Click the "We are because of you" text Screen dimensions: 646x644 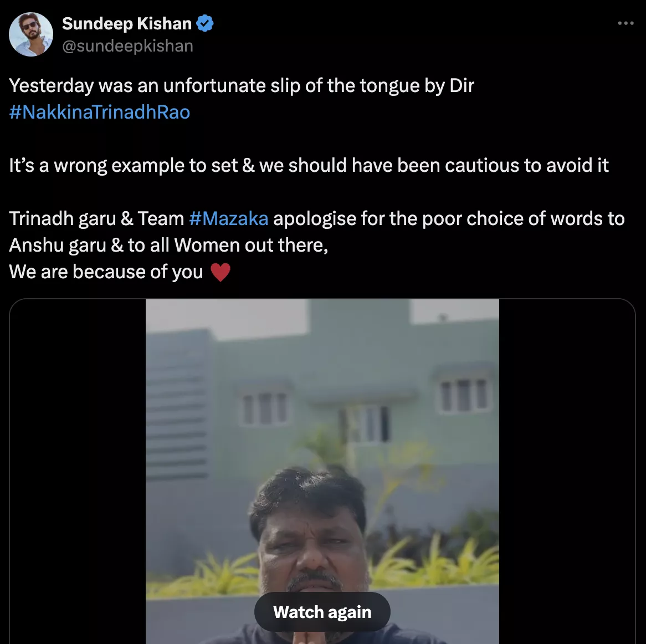[106, 272]
